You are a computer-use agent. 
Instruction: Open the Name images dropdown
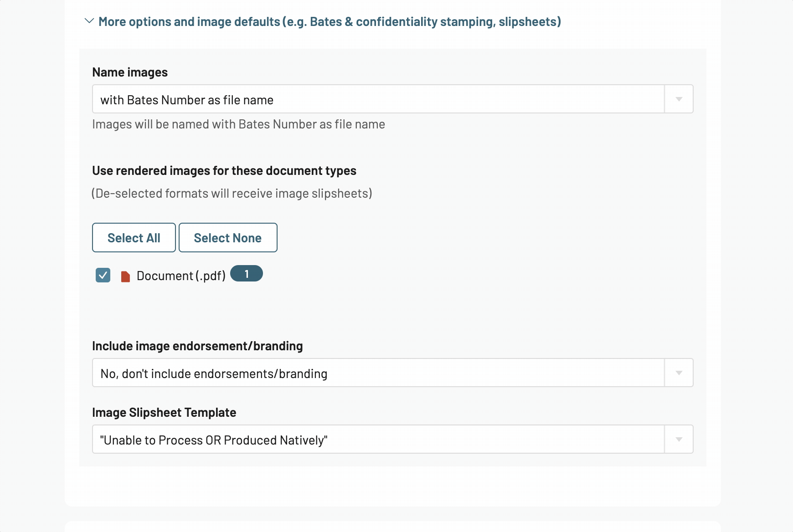pos(392,99)
